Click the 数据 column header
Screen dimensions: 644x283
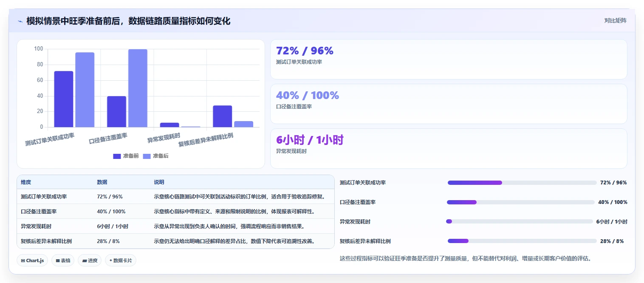tap(102, 182)
